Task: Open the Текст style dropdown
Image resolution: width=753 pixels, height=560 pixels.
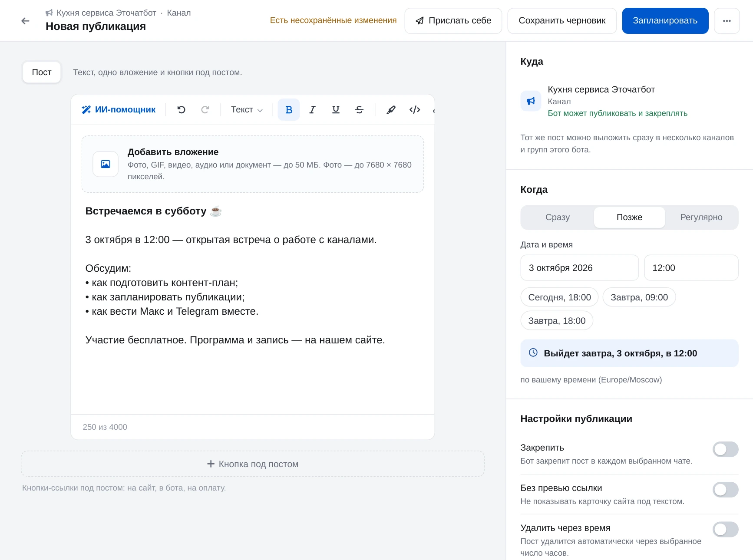Action: pos(247,110)
